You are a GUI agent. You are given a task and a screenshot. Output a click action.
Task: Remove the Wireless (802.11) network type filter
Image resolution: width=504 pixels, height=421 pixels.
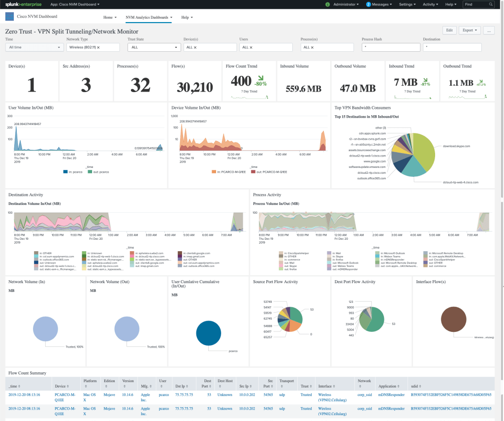click(x=98, y=47)
